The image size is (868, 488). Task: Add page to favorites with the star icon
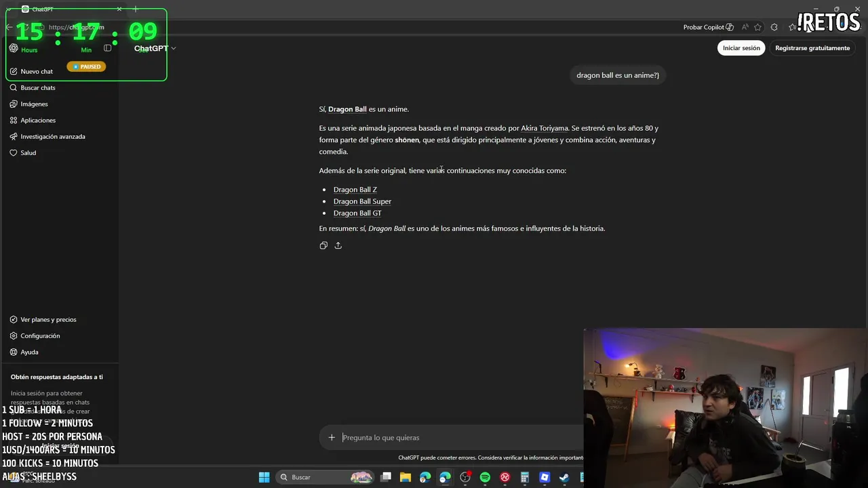(757, 27)
